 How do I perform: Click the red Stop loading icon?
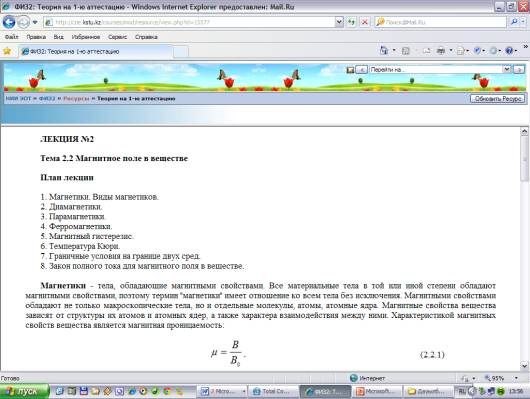point(364,22)
